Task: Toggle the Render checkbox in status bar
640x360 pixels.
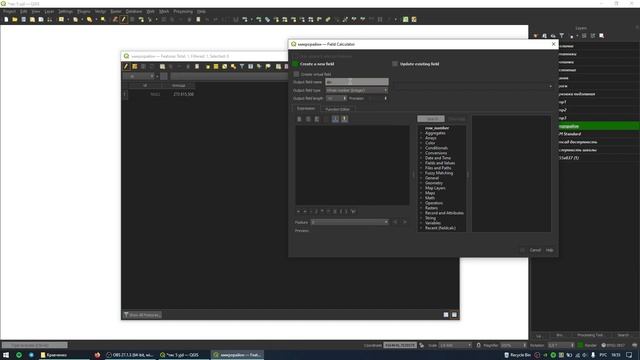Action: click(580, 345)
